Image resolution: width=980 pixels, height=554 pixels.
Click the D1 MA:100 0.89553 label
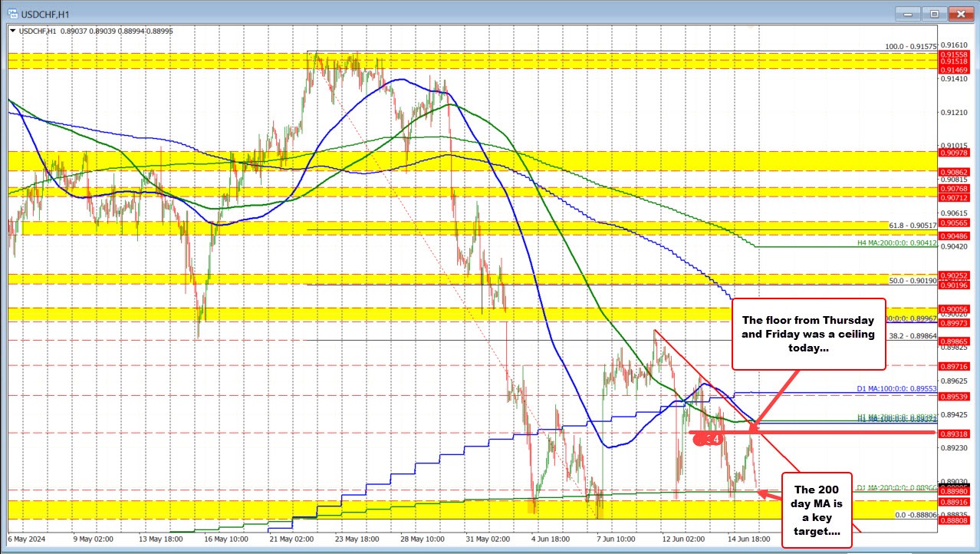[896, 389]
